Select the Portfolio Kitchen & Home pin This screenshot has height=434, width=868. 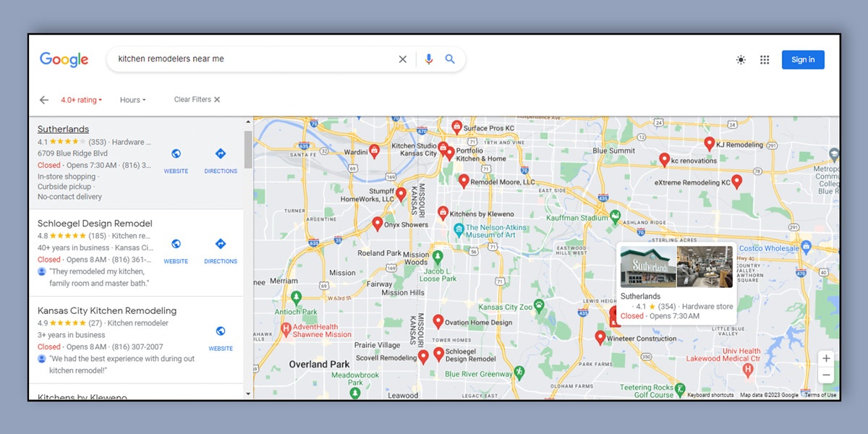[x=449, y=153]
